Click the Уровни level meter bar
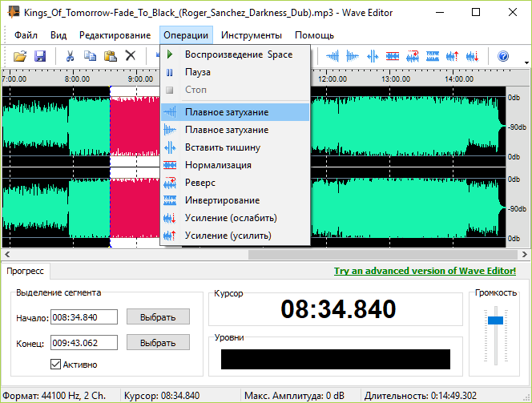The width and height of the screenshot is (532, 403). tap(336, 359)
